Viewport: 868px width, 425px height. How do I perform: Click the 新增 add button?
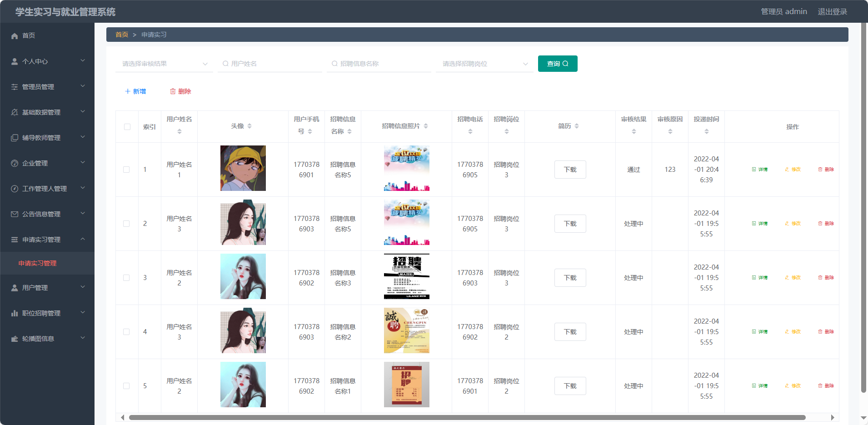coord(135,91)
